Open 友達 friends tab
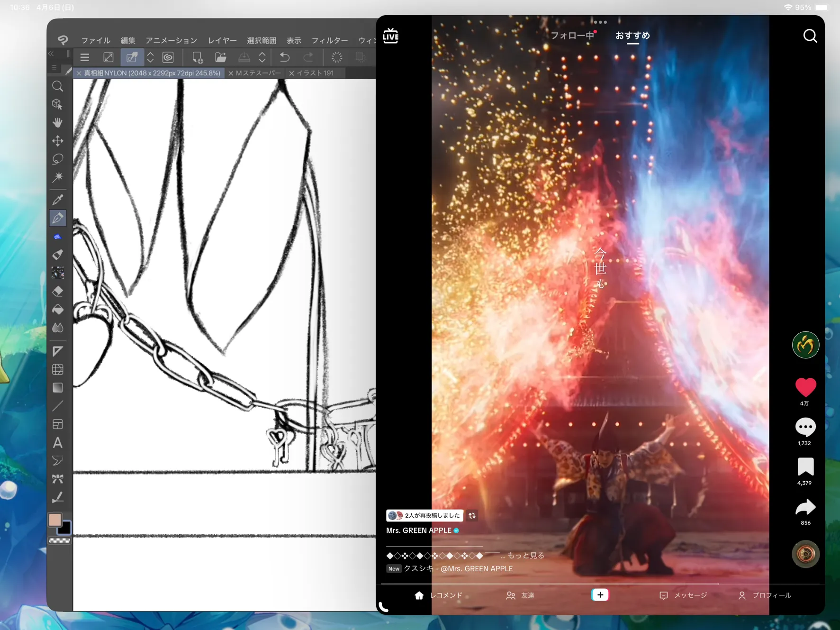Image resolution: width=840 pixels, height=630 pixels. click(x=520, y=595)
